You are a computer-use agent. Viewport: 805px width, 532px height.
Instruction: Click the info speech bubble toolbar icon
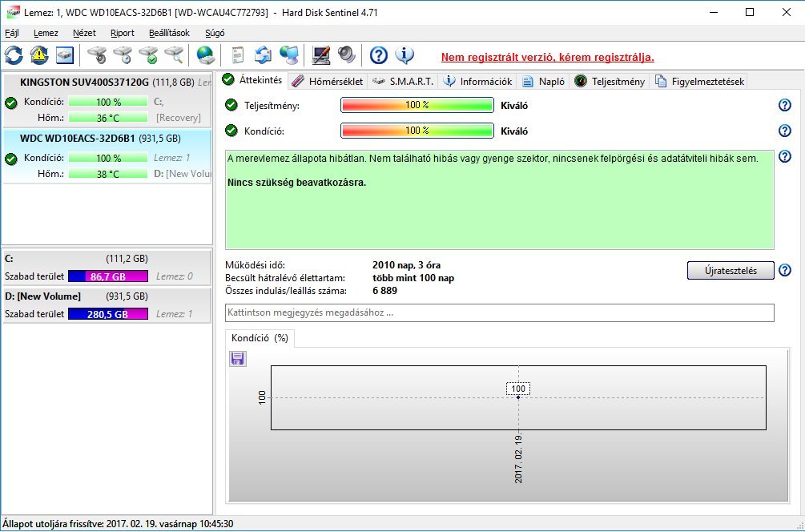[405, 55]
